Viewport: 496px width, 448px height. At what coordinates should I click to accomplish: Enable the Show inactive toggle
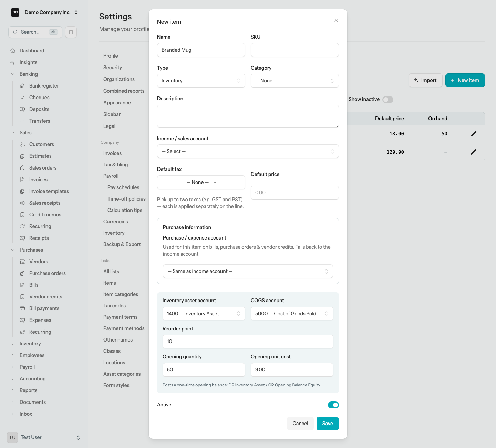[x=388, y=100]
